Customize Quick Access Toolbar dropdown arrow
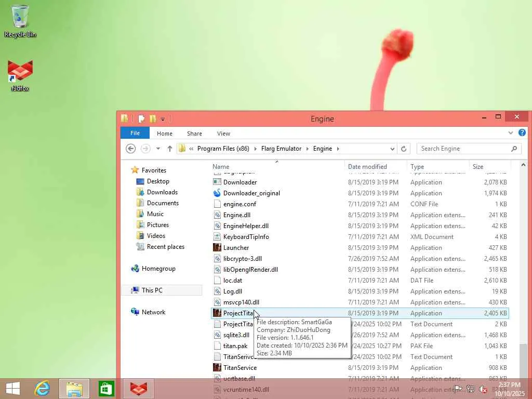The height and width of the screenshot is (399, 532). pos(163,119)
